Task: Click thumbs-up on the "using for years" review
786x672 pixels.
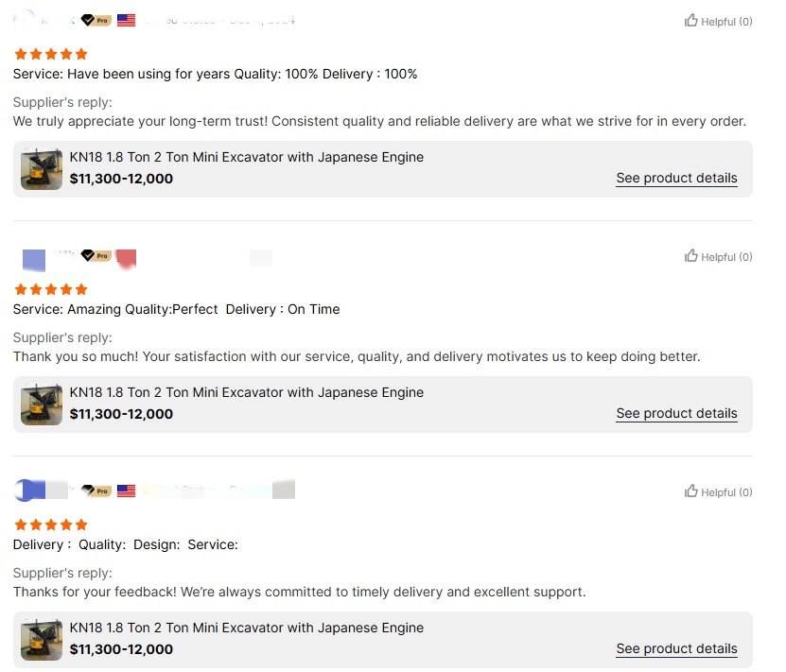Action: coord(691,21)
